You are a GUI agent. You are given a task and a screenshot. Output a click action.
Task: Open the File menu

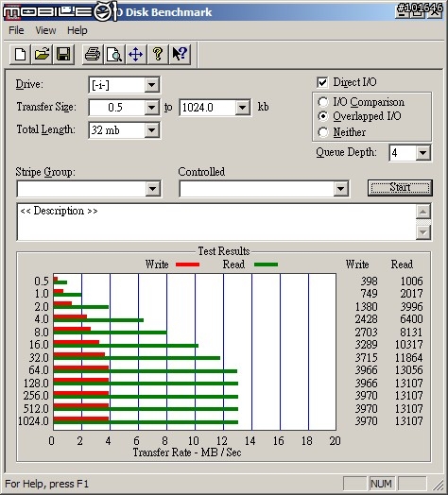(16, 30)
